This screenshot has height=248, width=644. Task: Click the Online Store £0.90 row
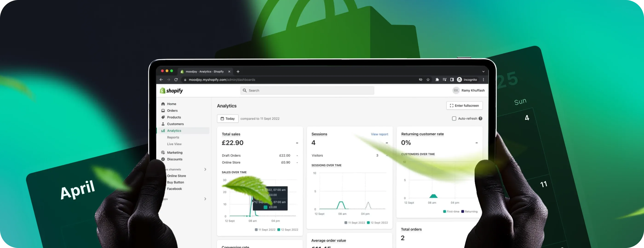(260, 162)
